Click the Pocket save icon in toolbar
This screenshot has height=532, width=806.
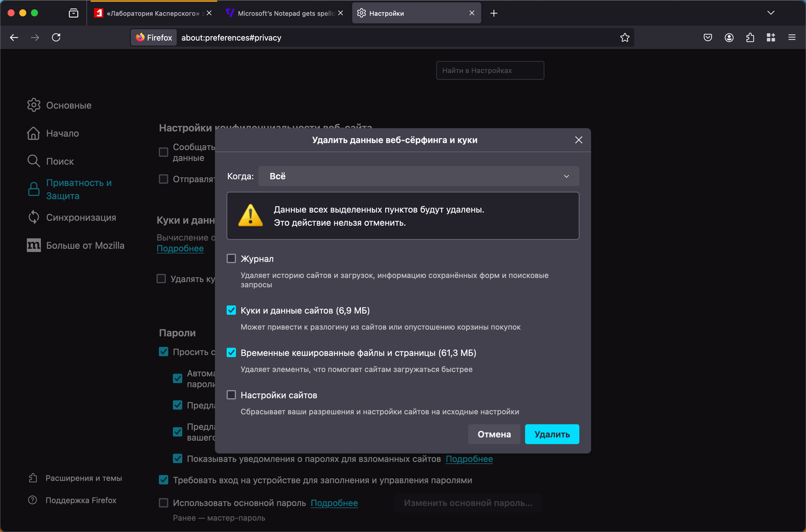point(708,38)
